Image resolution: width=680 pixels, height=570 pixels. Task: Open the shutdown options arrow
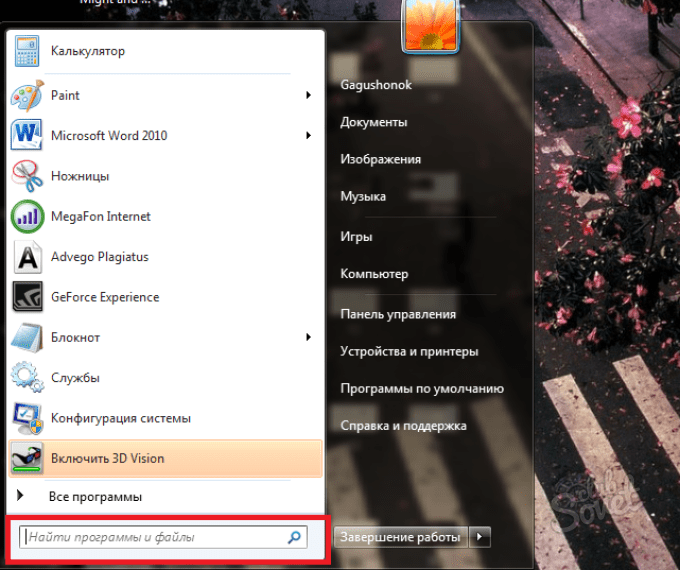(x=480, y=537)
